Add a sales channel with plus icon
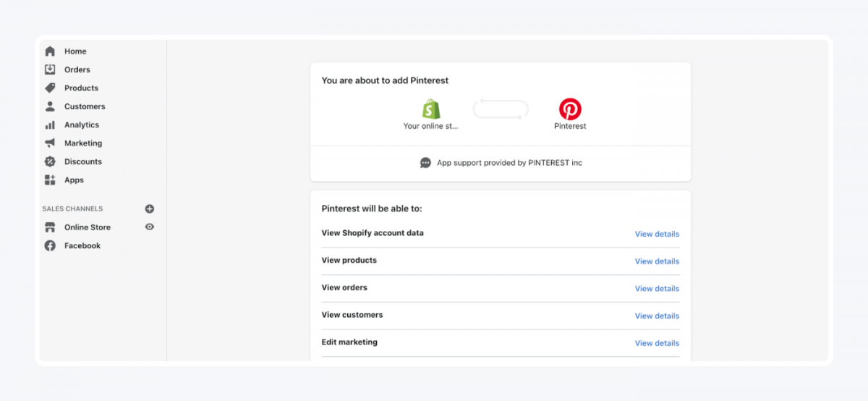 [150, 208]
